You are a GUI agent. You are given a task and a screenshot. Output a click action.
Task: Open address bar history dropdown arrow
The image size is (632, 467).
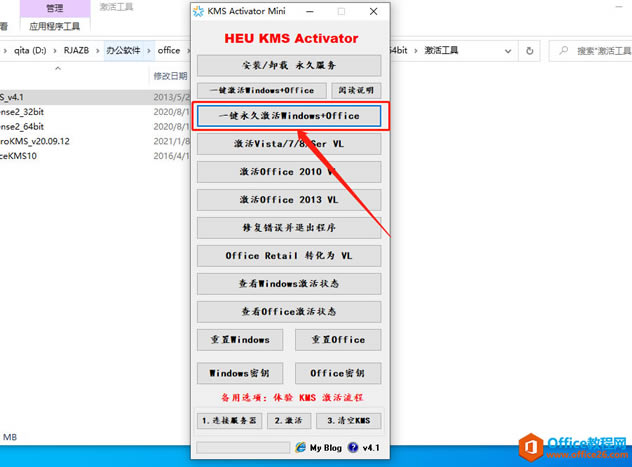(508, 51)
